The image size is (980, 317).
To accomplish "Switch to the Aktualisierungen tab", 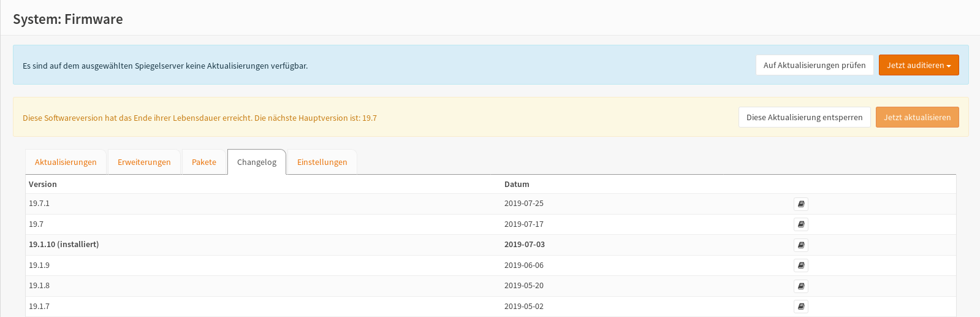I will pos(66,162).
